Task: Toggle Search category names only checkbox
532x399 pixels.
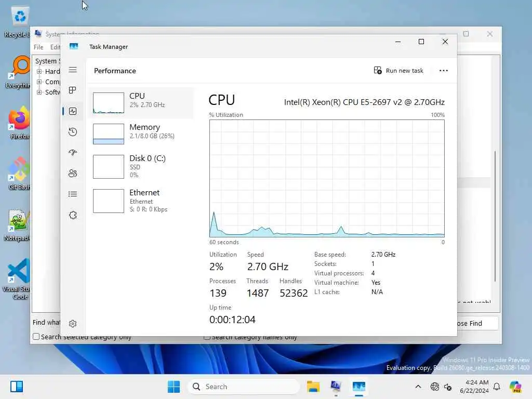Action: (207, 337)
